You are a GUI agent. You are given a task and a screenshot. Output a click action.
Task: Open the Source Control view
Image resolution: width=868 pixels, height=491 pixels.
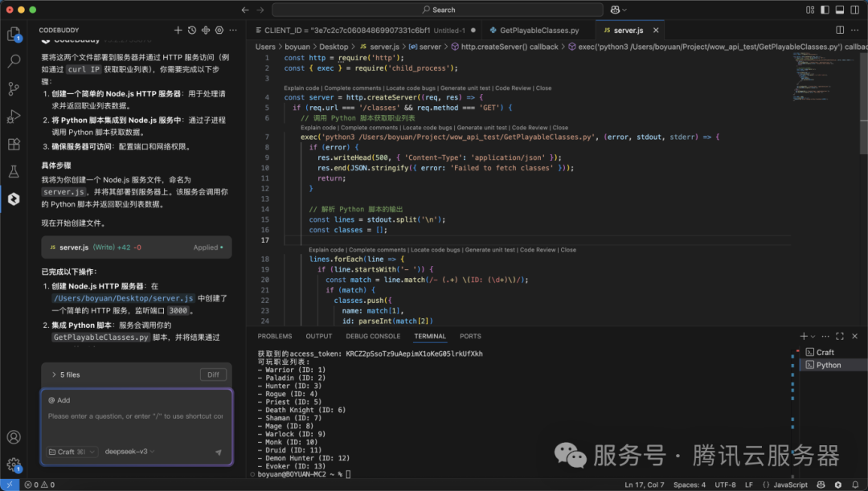[14, 88]
